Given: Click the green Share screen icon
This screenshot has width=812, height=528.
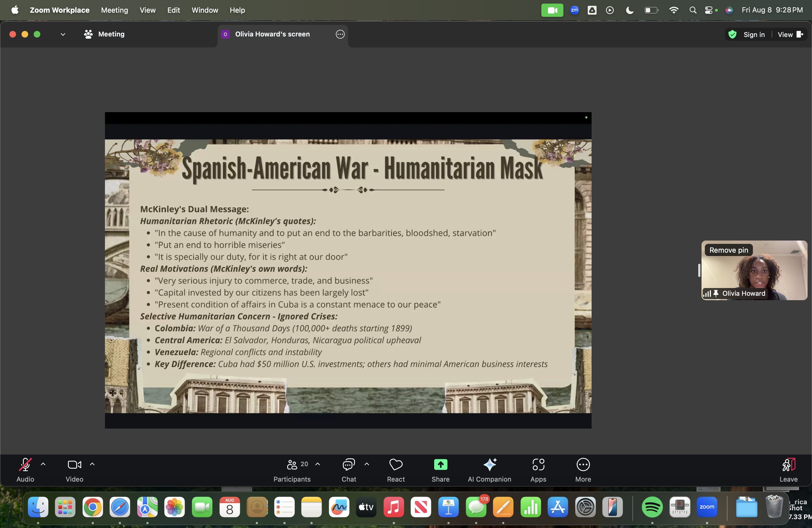Looking at the screenshot, I should click(440, 464).
